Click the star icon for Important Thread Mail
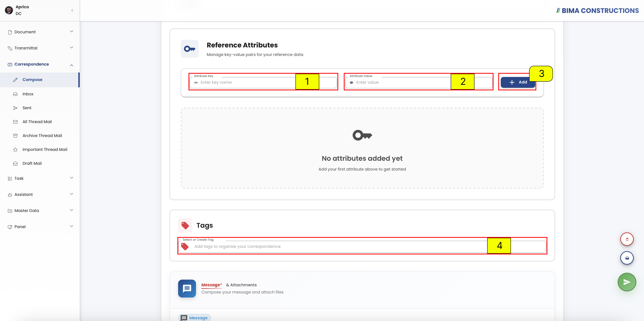This screenshot has width=644, height=321. [x=15, y=149]
